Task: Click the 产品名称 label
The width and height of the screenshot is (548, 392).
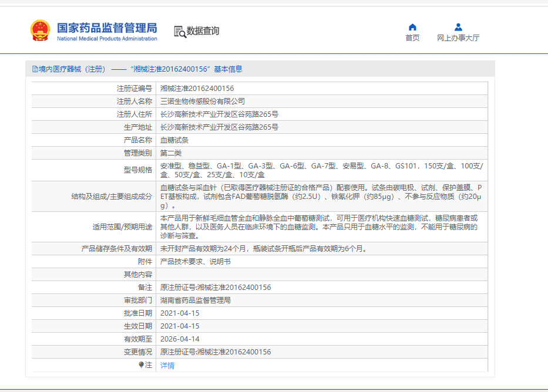Action: pos(137,140)
